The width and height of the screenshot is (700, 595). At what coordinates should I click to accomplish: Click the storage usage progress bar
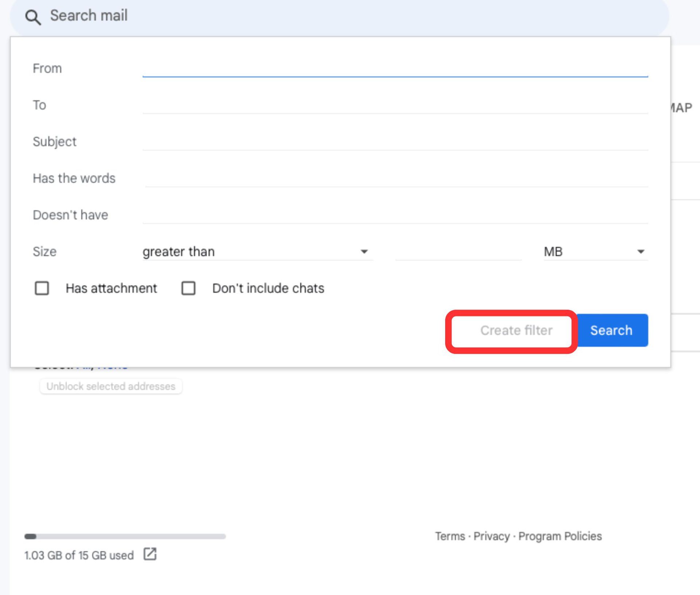(x=125, y=536)
